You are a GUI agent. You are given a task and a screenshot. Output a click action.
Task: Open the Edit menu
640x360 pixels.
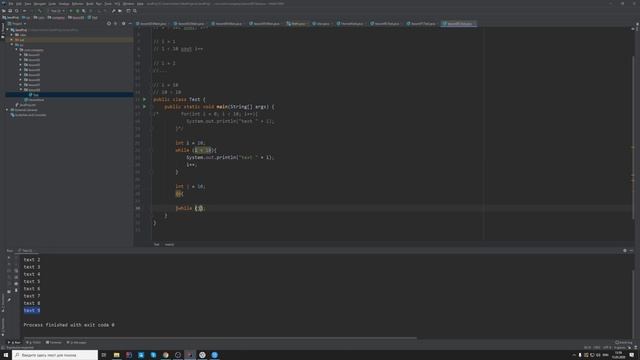tap(19, 4)
